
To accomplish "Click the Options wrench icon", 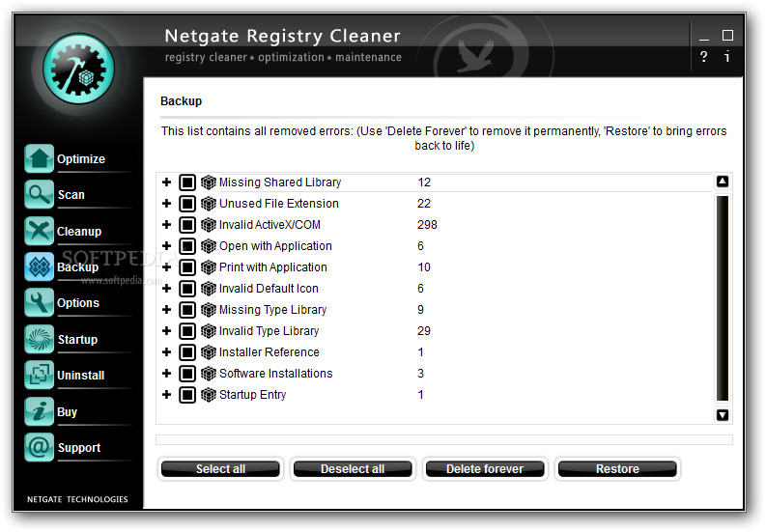I will pos(39,302).
